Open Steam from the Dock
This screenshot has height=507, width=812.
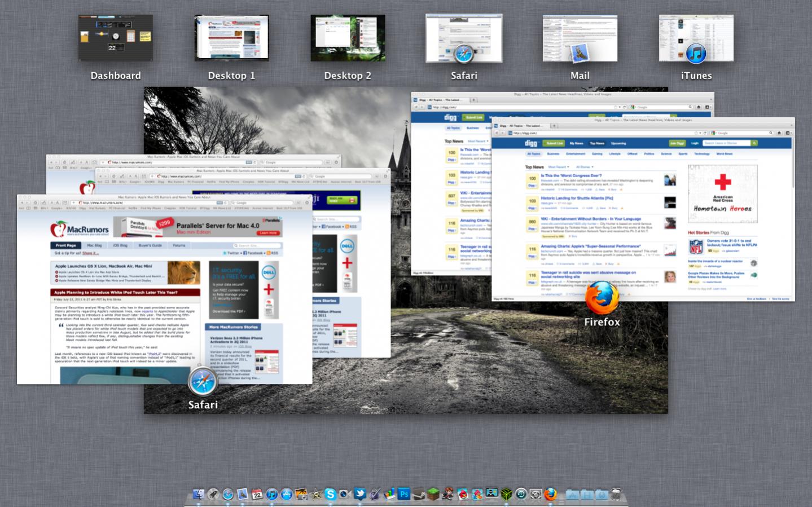[x=419, y=495]
